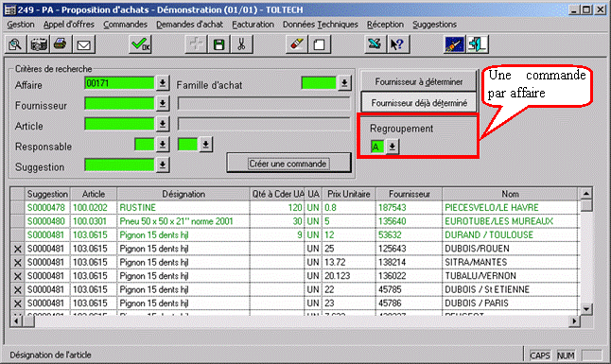This screenshot has width=611, height=364.
Task: Click the Affaire field containing 00171
Action: (119, 83)
